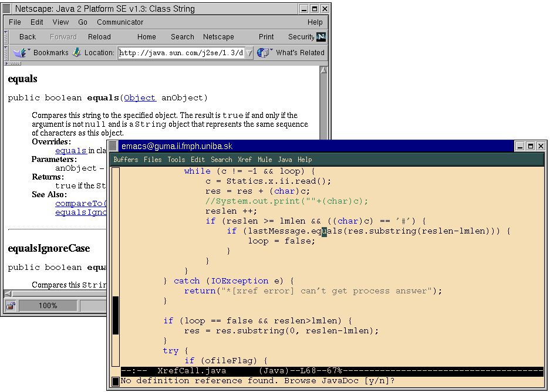Image resolution: width=550 pixels, height=392 pixels.
Task: Click the 100% progress indicator in status bar
Action: [x=48, y=305]
